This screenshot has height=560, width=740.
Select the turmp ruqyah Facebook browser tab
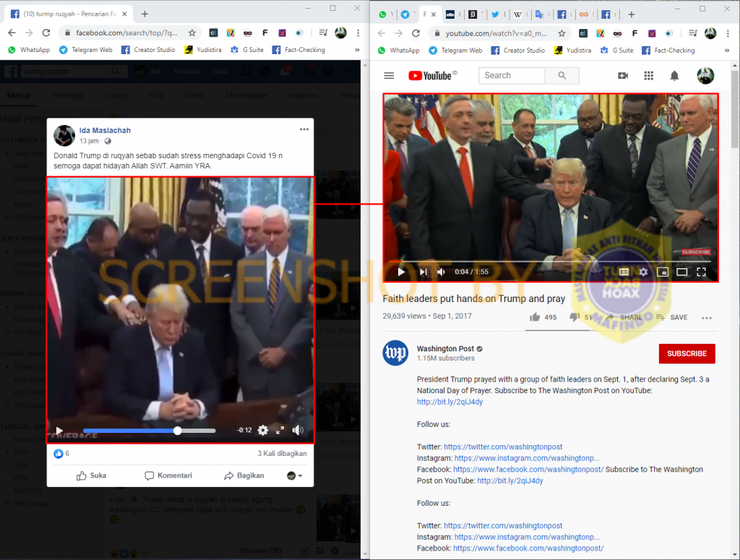click(65, 14)
